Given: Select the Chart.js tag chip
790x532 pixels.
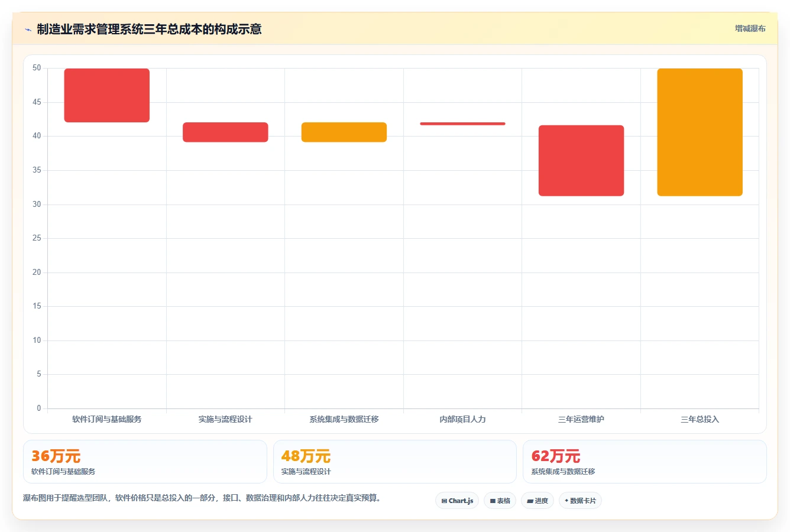Looking at the screenshot, I should (457, 501).
